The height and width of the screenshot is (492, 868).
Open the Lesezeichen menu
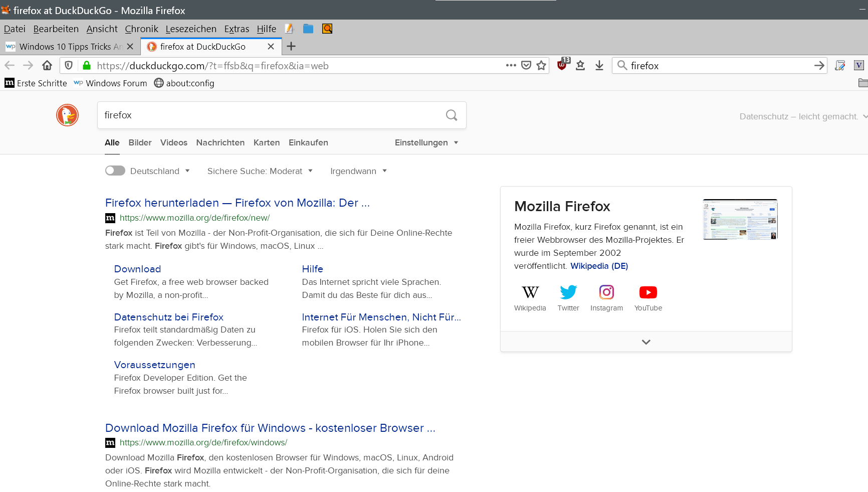click(x=191, y=29)
